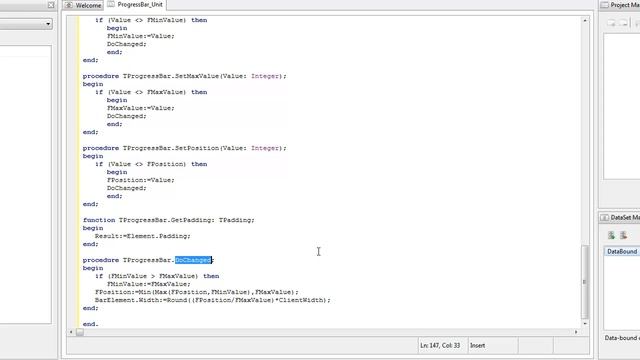Click the Insert mode status indicator

[x=477, y=346]
